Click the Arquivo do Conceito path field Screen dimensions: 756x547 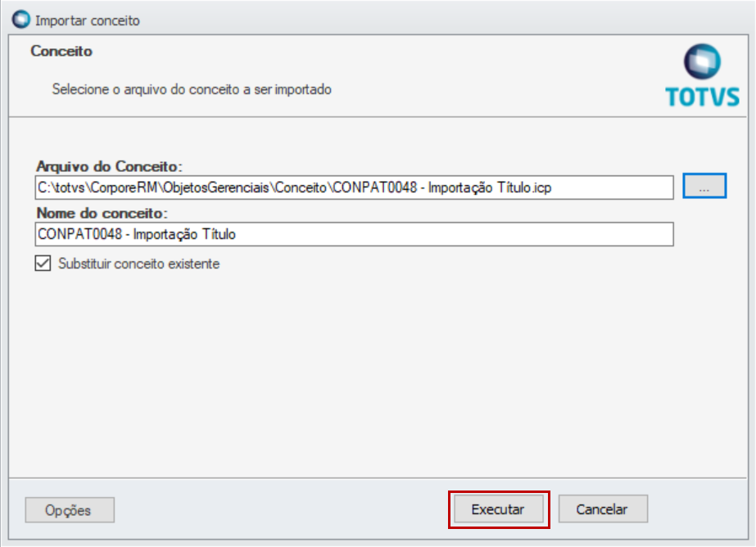[355, 188]
